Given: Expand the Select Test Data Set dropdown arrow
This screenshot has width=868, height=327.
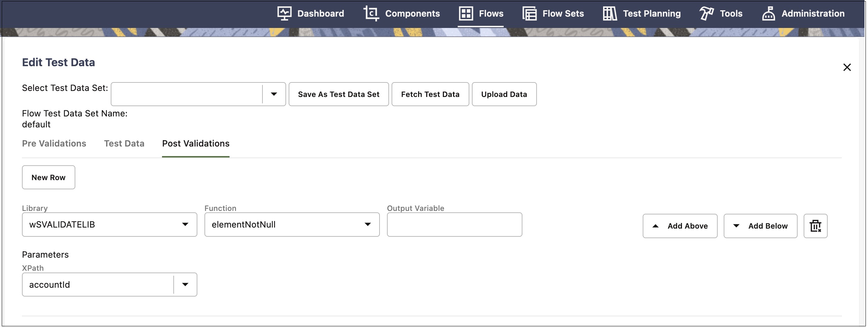Looking at the screenshot, I should tap(274, 94).
